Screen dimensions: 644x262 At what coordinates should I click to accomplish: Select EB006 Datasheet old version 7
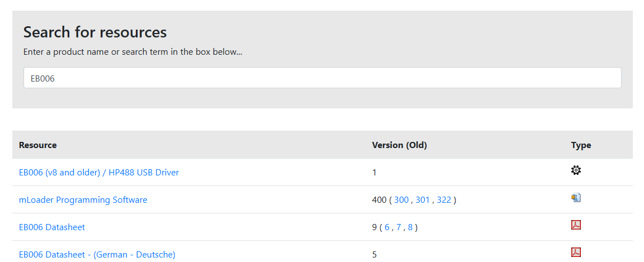tap(399, 227)
